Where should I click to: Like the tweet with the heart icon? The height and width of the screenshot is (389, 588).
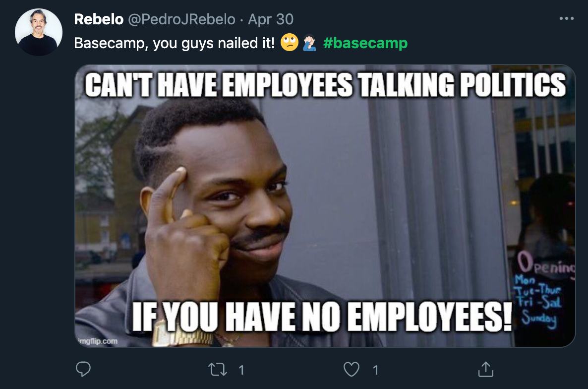[352, 370]
